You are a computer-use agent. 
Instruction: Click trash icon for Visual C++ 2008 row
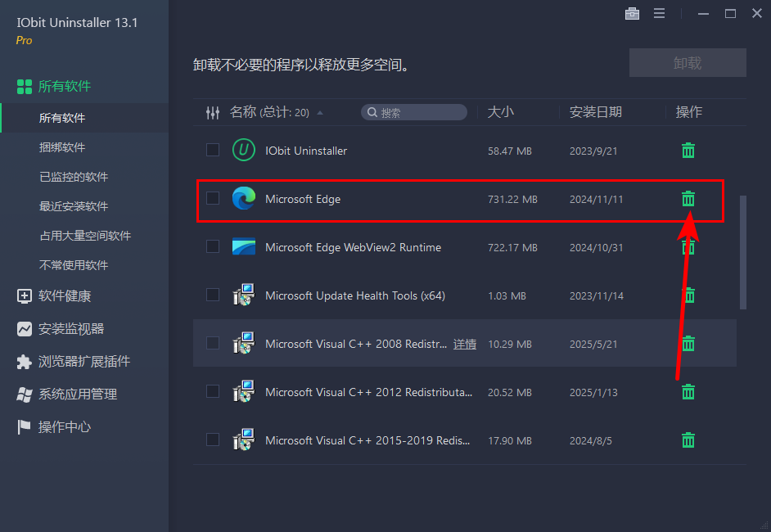tap(688, 344)
